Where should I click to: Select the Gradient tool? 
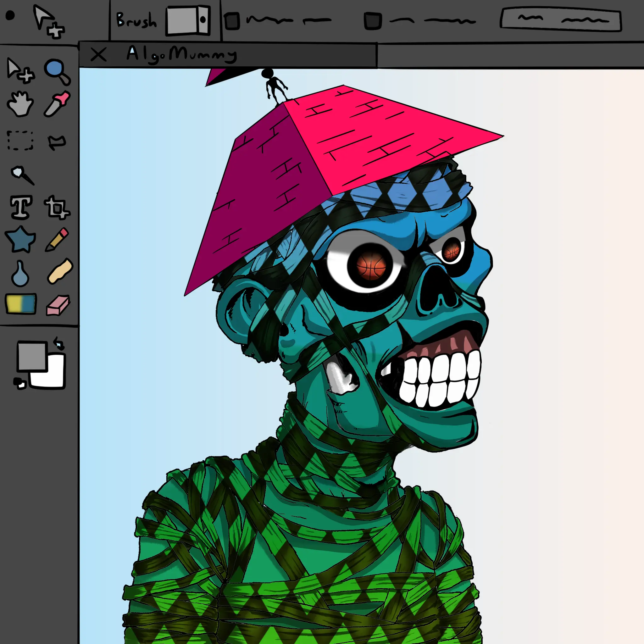tap(21, 304)
